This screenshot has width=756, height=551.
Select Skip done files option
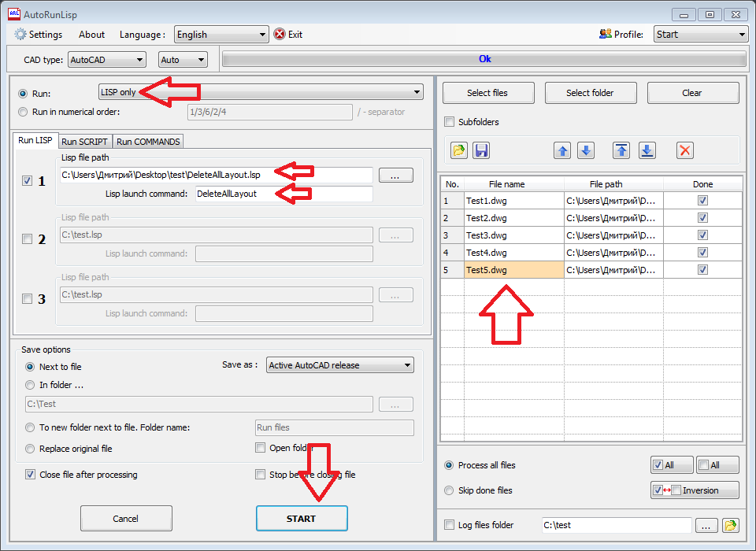pos(449,490)
